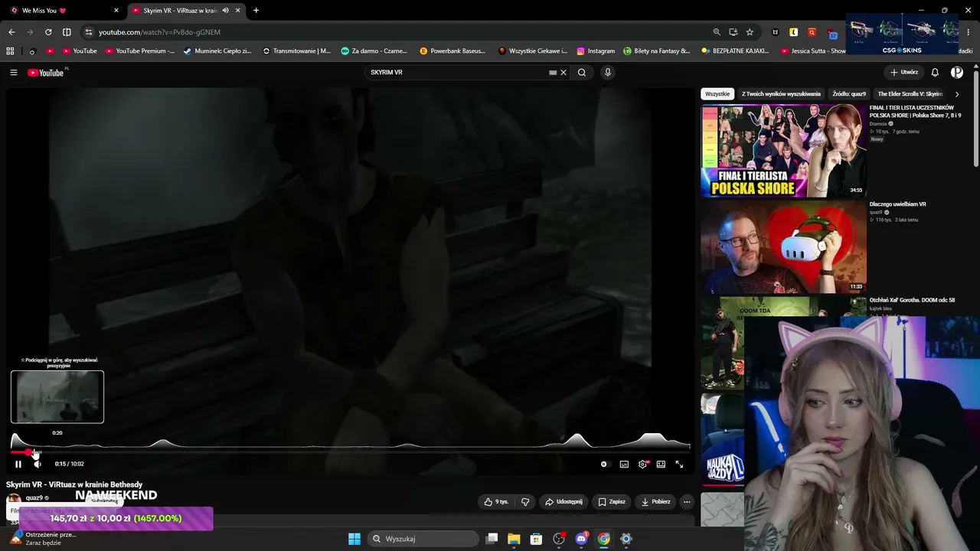The width and height of the screenshot is (980, 551).
Task: Like the video with 9 tys. likes
Action: 496,502
